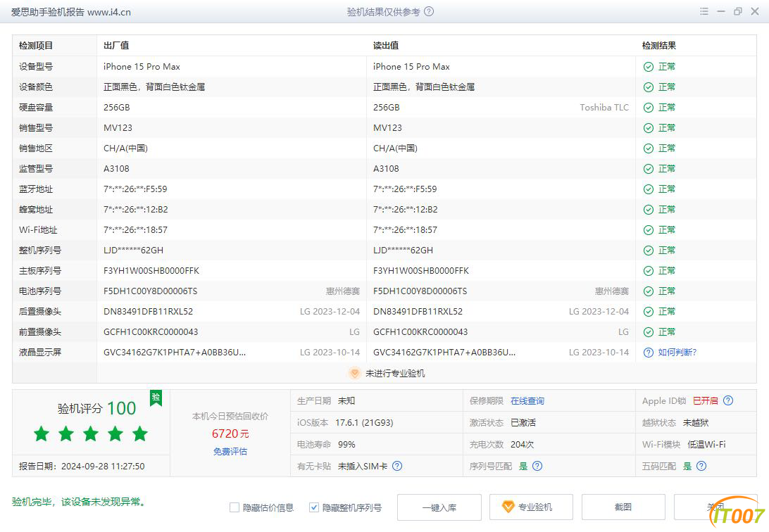Click the score value 100
This screenshot has height=532, width=769.
[122, 408]
